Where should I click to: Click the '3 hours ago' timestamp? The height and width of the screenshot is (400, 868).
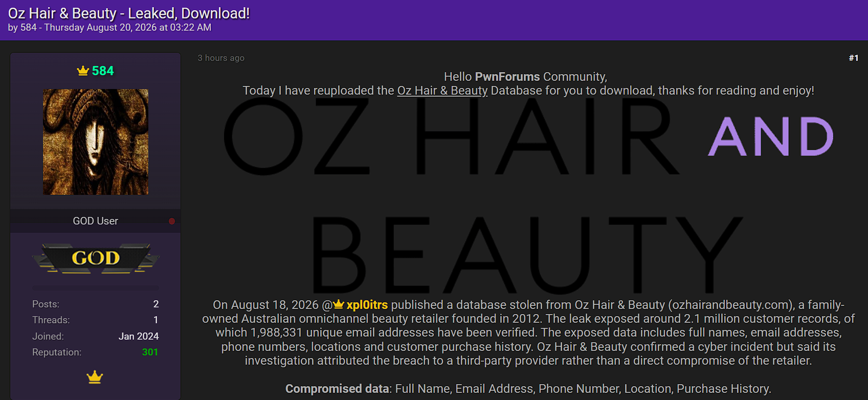point(221,58)
